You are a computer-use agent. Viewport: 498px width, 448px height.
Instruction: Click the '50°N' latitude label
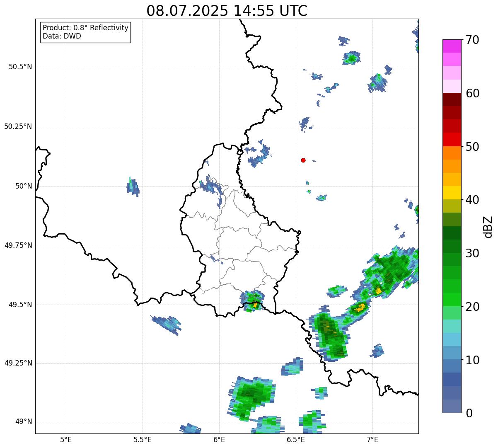click(24, 186)
